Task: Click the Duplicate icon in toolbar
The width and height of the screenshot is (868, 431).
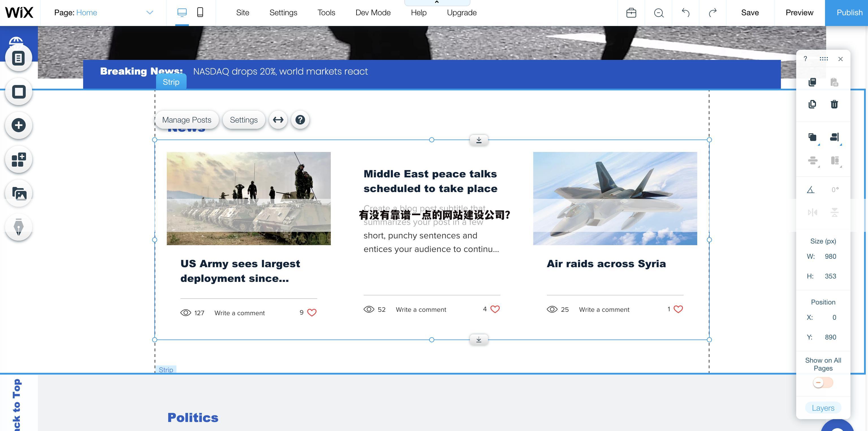Action: [x=812, y=104]
